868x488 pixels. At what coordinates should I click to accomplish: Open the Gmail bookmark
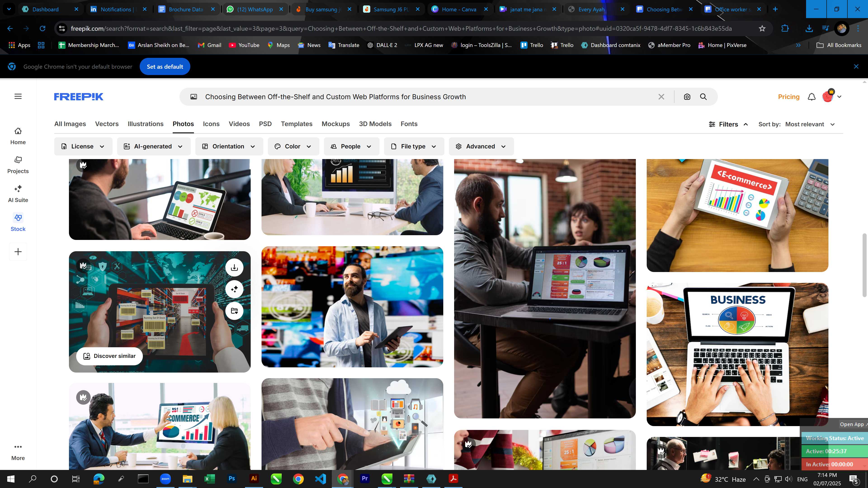209,45
